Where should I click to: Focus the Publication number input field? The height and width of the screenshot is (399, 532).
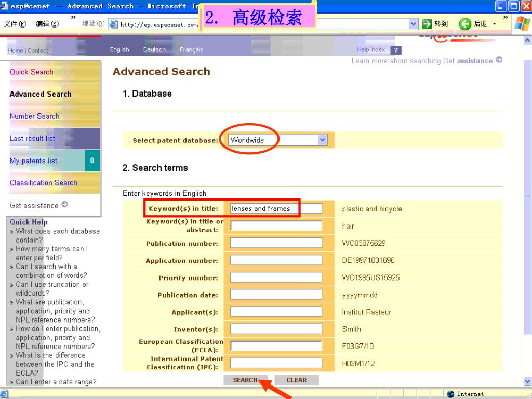click(x=276, y=243)
